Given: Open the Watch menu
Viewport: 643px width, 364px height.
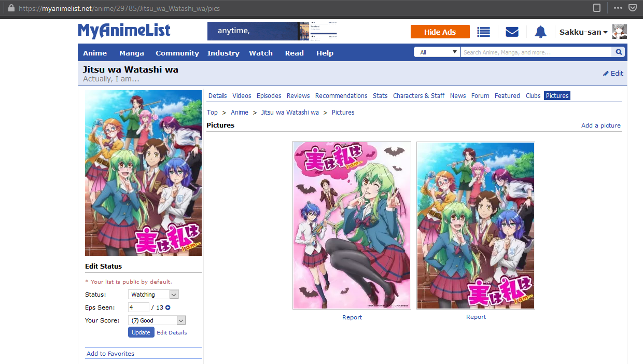Looking at the screenshot, I should 261,53.
